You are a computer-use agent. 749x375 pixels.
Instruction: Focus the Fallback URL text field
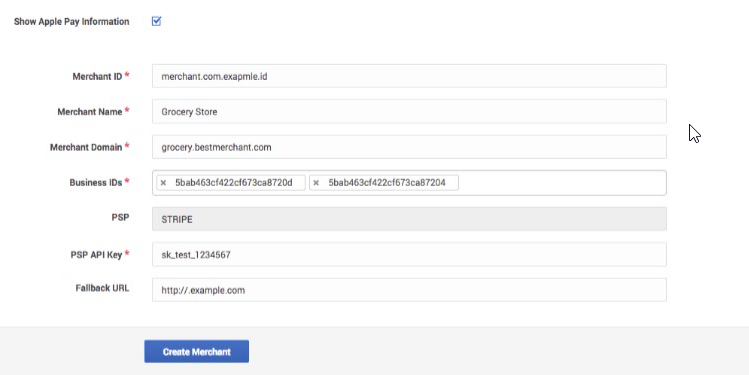coord(409,290)
